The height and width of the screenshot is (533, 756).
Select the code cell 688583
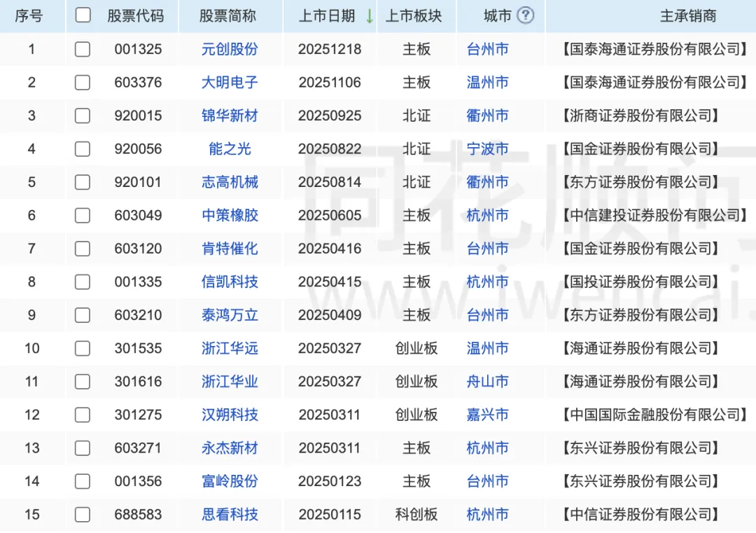[138, 515]
